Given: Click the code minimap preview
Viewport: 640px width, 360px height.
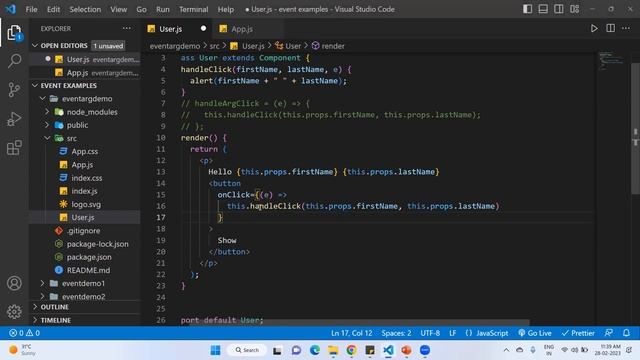Looking at the screenshot, I should (611, 61).
